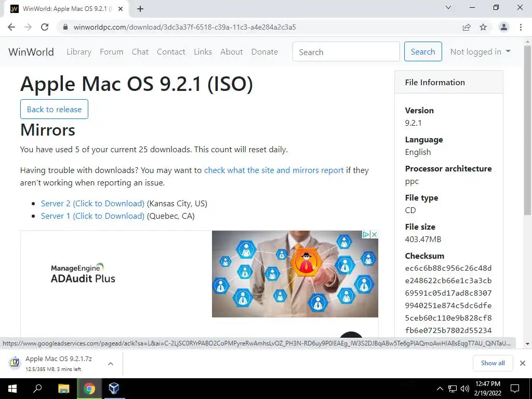
Task: Close the ad with the X icon
Action: tap(374, 234)
